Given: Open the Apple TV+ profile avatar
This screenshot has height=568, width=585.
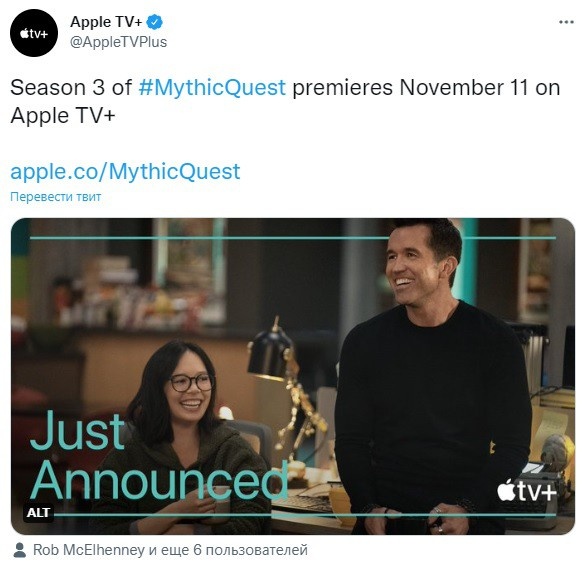Looking at the screenshot, I should coord(34,33).
